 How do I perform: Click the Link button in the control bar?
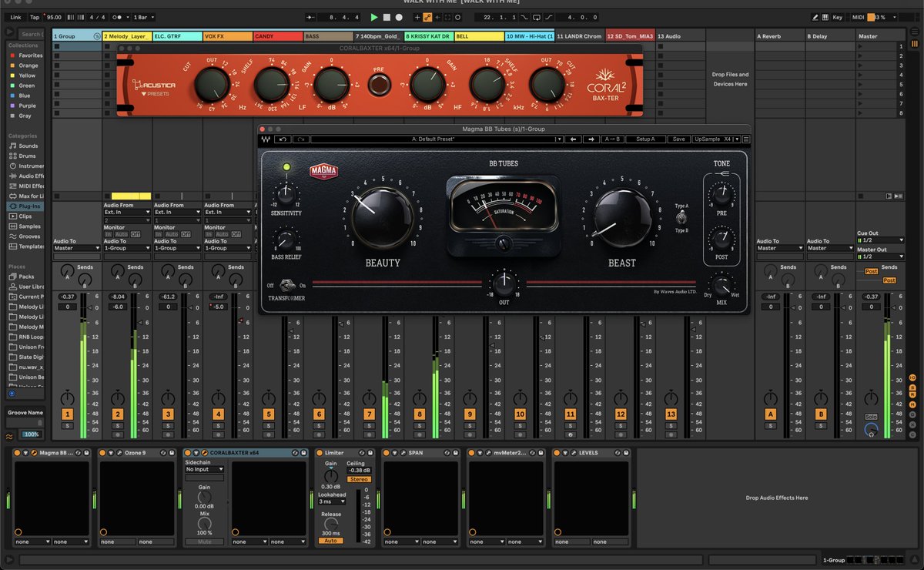tap(16, 17)
